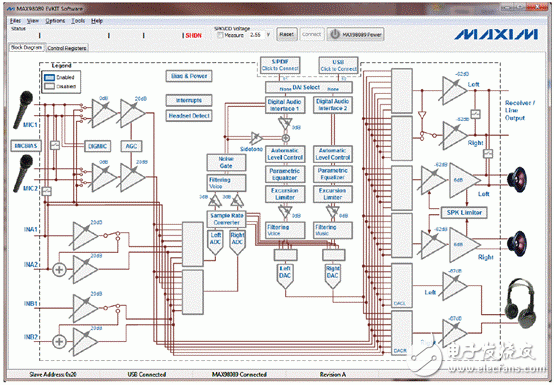Enable the SPKVDD Measure checkbox

click(x=220, y=35)
